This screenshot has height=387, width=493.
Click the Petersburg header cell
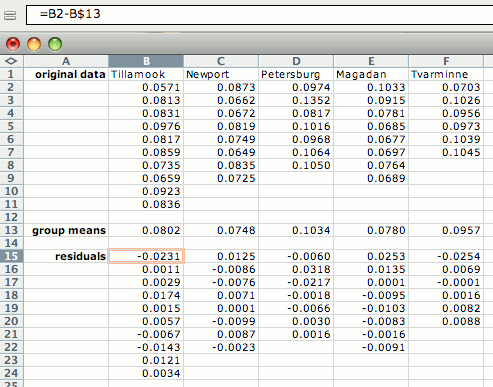(296, 74)
